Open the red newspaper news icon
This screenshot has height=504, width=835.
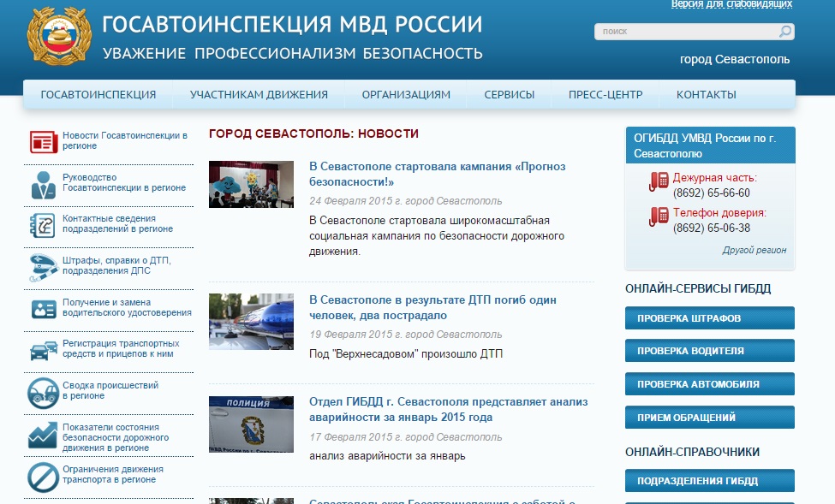click(43, 141)
